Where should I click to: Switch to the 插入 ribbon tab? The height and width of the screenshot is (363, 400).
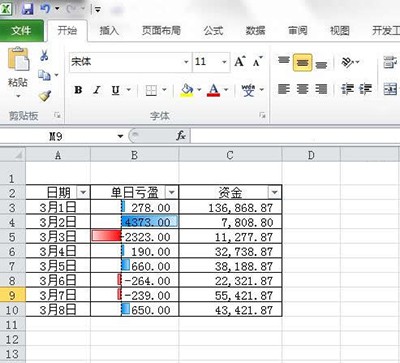109,31
